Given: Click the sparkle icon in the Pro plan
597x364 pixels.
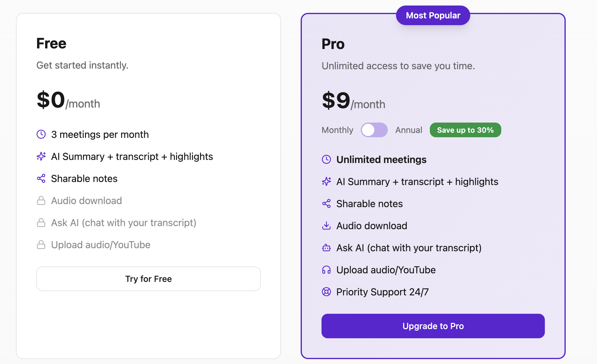Looking at the screenshot, I should pyautogui.click(x=326, y=181).
